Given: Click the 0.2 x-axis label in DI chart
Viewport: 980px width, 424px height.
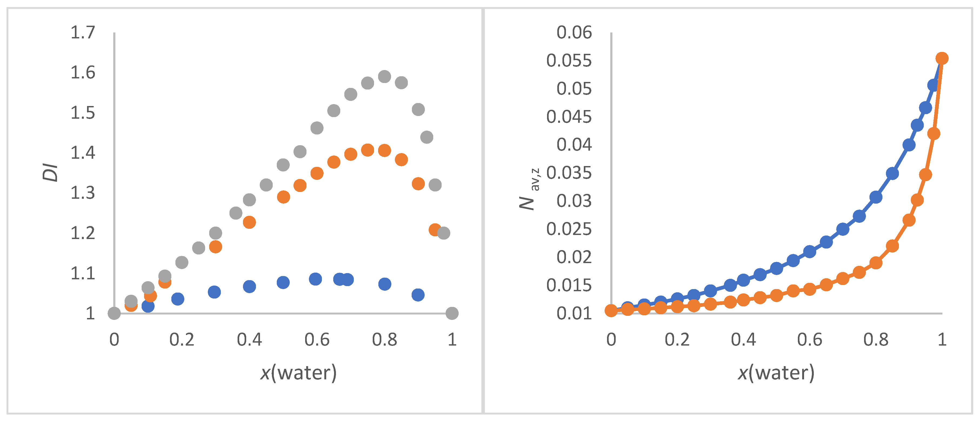Looking at the screenshot, I should point(181,340).
